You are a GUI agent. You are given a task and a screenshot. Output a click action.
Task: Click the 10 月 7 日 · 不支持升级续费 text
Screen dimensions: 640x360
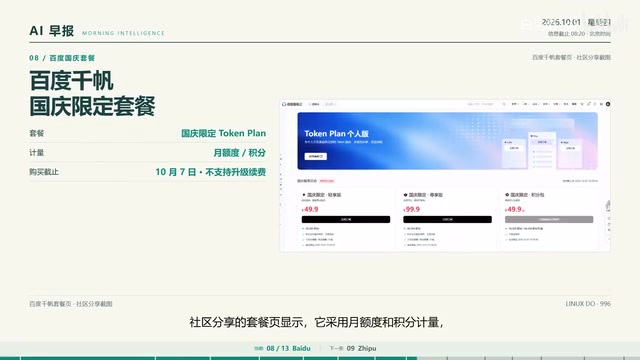point(211,172)
